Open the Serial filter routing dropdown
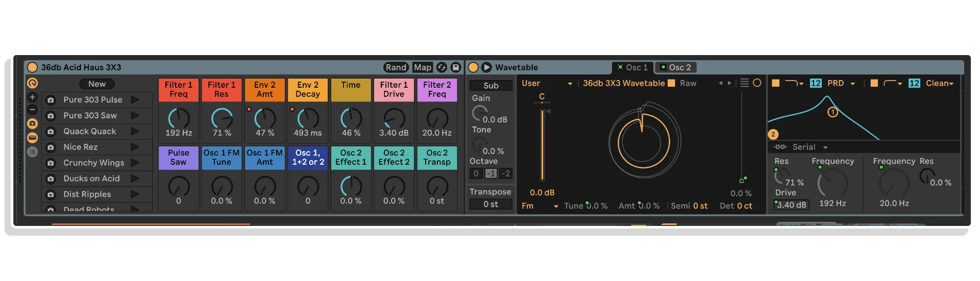This screenshot has height=281, width=980. click(x=801, y=147)
